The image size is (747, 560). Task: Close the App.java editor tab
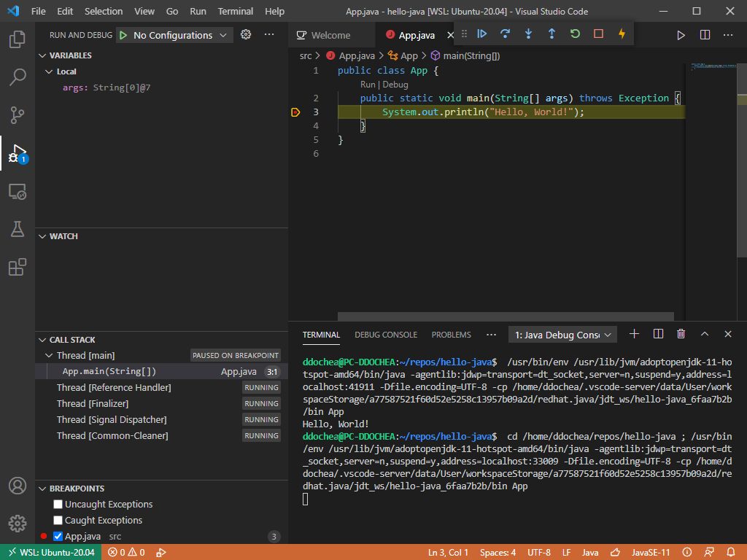[x=450, y=35]
